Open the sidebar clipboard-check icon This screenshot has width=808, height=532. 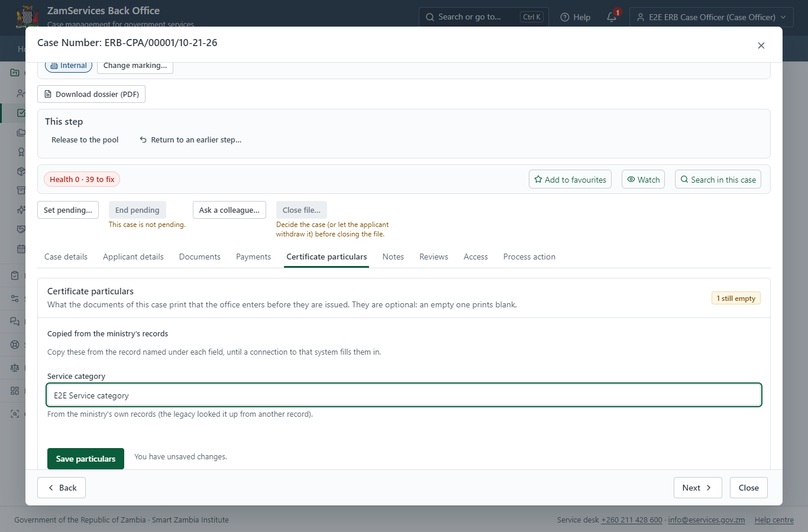click(x=15, y=275)
